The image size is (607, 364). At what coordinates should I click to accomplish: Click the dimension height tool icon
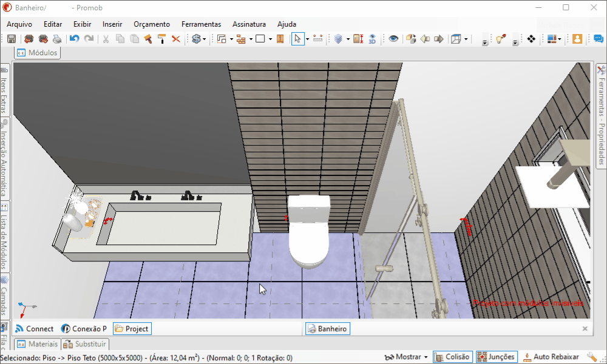tap(358, 39)
